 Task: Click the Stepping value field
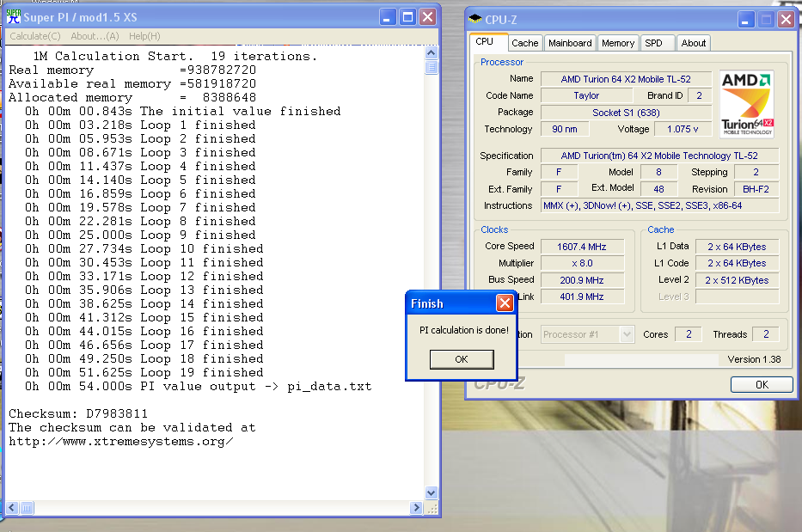pos(756,172)
